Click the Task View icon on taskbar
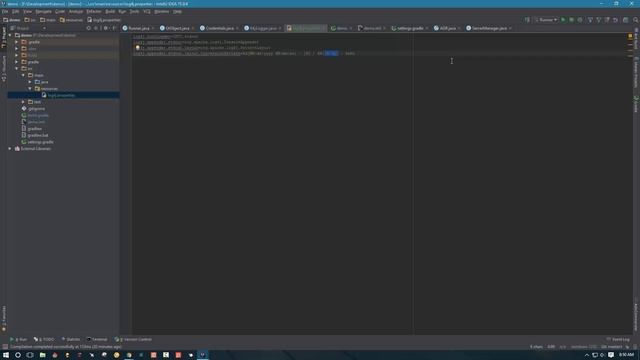Viewport: 640px width, 360px height. [x=30, y=355]
